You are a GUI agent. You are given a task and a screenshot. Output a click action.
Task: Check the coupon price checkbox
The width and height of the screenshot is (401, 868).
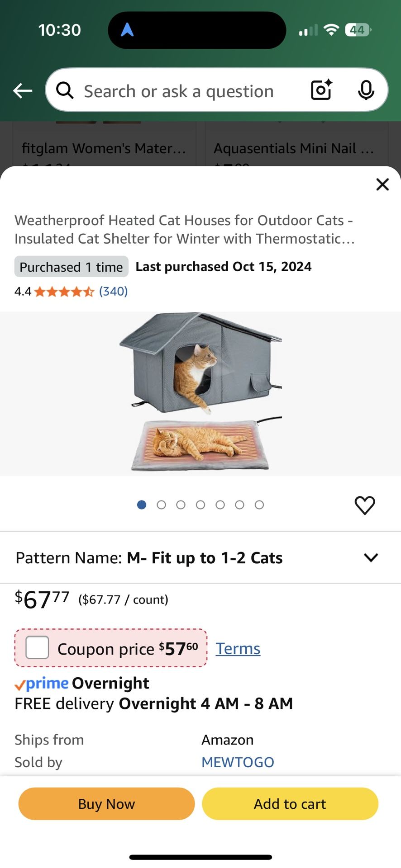tap(38, 648)
